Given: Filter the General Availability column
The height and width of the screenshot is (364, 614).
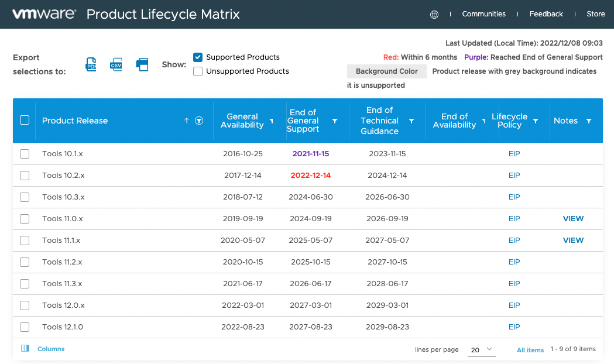Looking at the screenshot, I should (272, 121).
